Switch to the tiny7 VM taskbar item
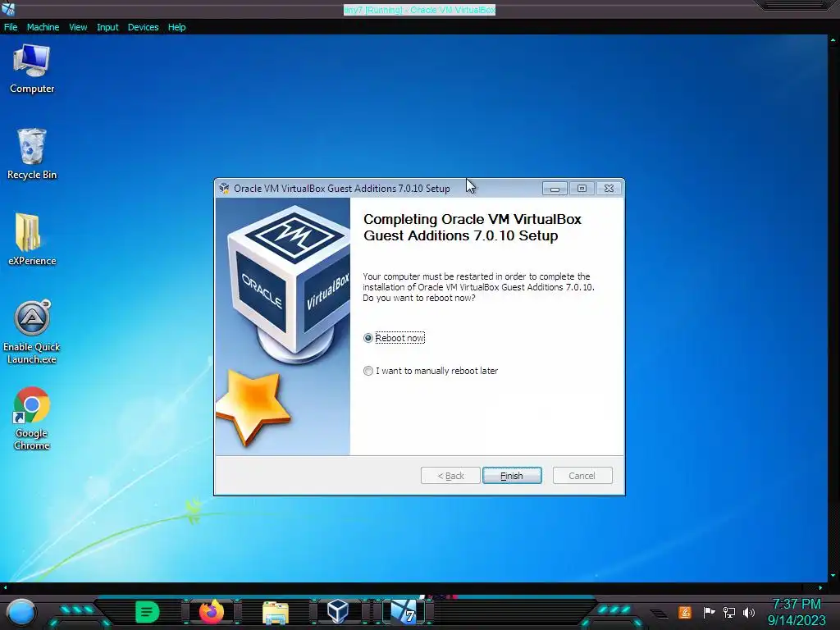Image resolution: width=840 pixels, height=630 pixels. (x=403, y=611)
